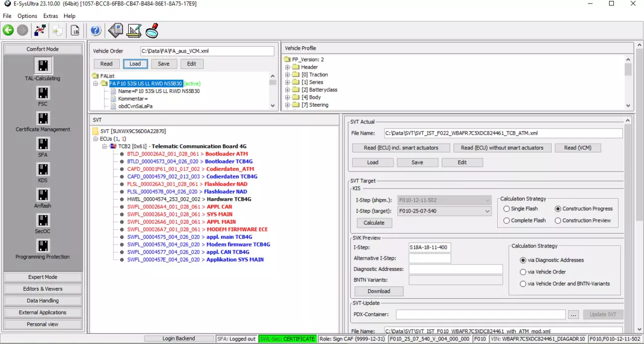644x344 pixels.
Task: Select the SFA module icon
Action: (x=43, y=144)
